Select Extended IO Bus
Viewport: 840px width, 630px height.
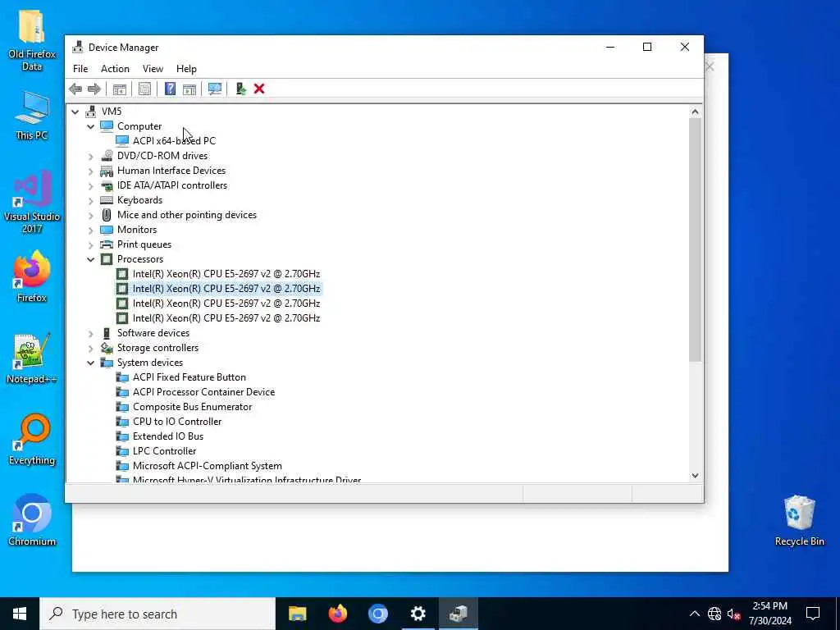pos(167,436)
